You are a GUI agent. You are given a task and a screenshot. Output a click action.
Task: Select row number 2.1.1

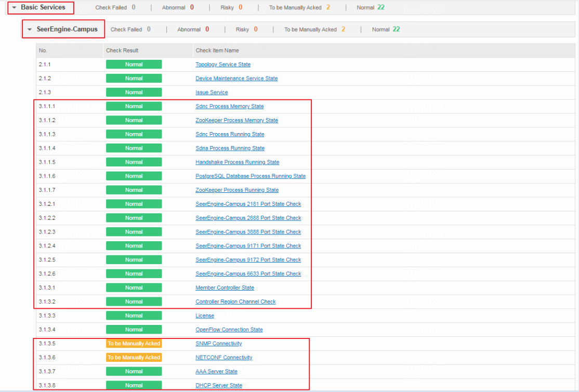pos(45,64)
